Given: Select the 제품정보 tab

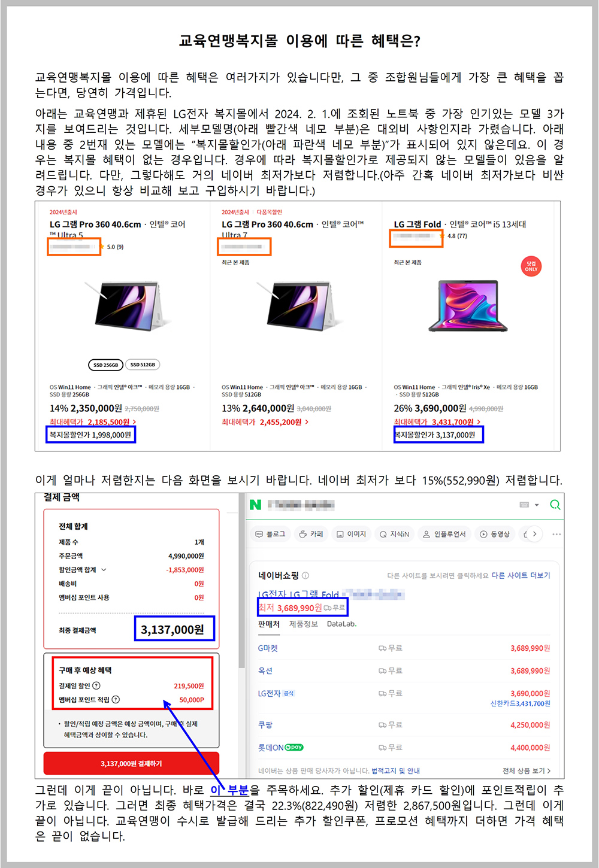Looking at the screenshot, I should coord(304,624).
